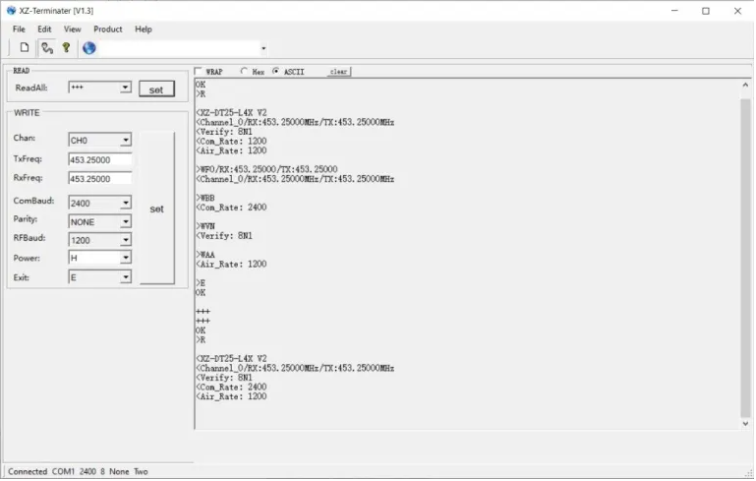The width and height of the screenshot is (756, 481).
Task: Click the globe icon in toolbar
Action: 89,48
